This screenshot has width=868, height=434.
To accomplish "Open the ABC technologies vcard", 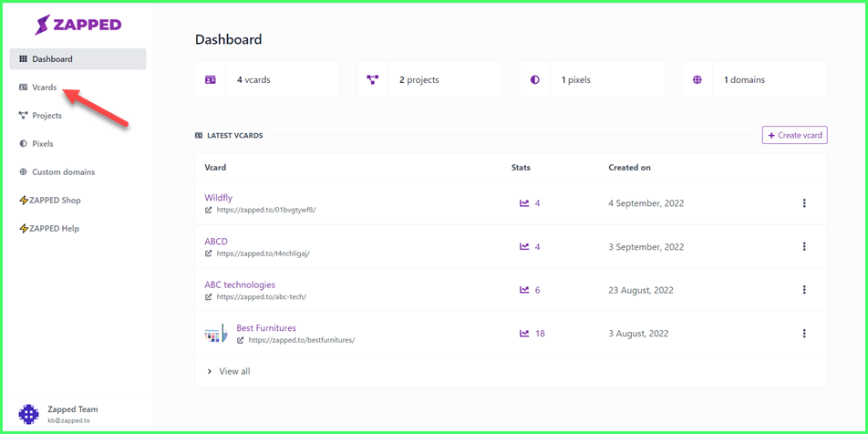I will click(x=240, y=284).
